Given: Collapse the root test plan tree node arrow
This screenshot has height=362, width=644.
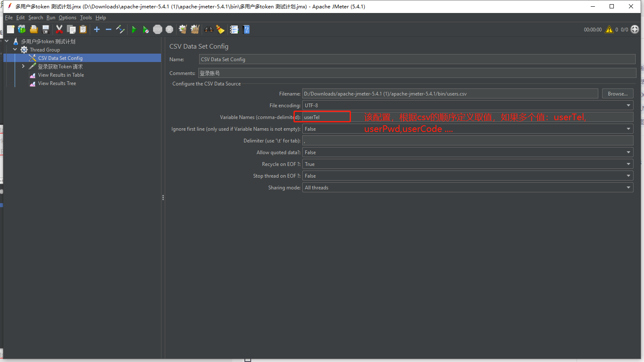Looking at the screenshot, I should click(7, 41).
